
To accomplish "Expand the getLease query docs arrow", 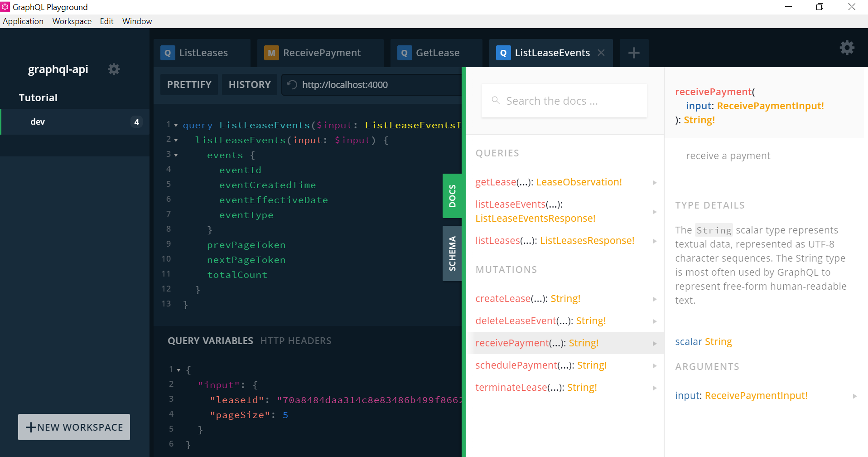I will coord(655,182).
